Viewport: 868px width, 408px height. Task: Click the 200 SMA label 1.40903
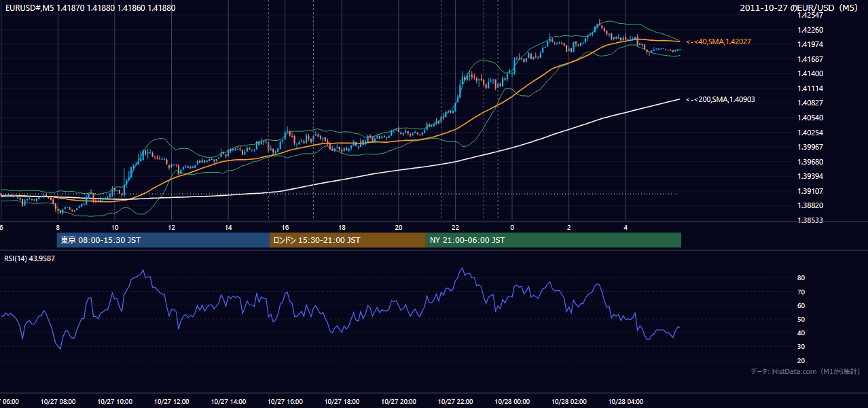click(x=720, y=99)
